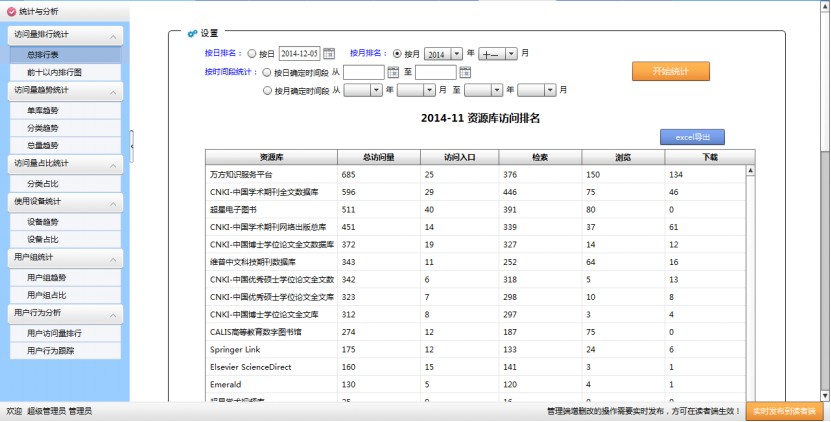
Task: Collapse the 访问量排行统计 section
Action: click(114, 36)
